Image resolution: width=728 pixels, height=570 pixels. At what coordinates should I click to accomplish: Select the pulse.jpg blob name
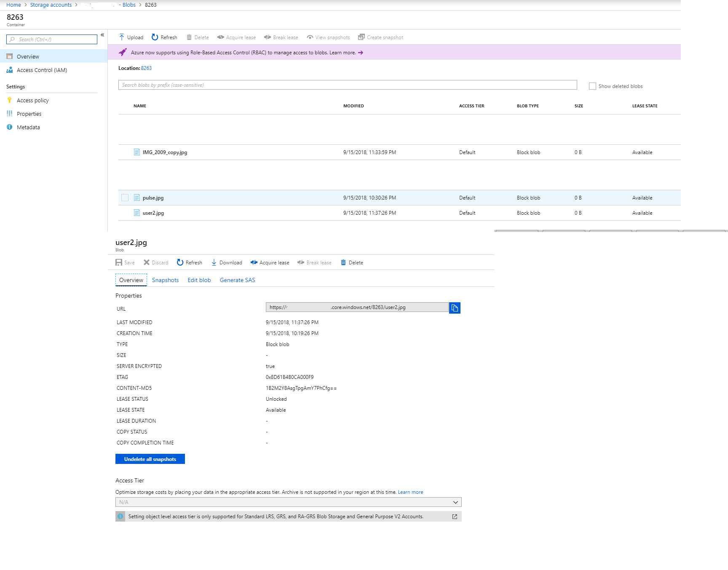click(x=153, y=198)
